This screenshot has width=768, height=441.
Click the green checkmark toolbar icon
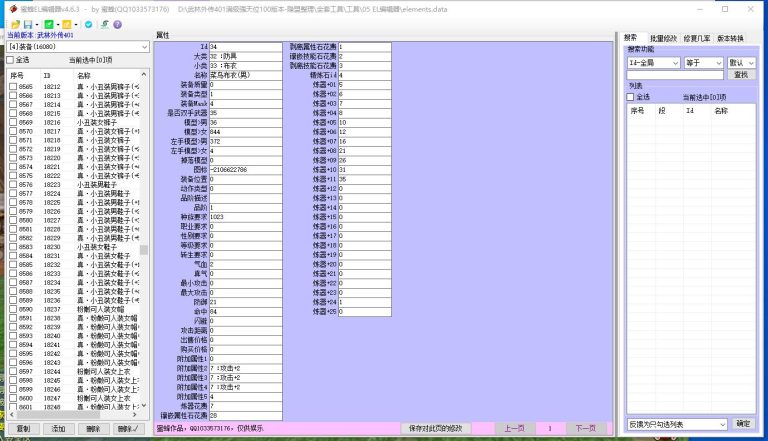point(48,24)
